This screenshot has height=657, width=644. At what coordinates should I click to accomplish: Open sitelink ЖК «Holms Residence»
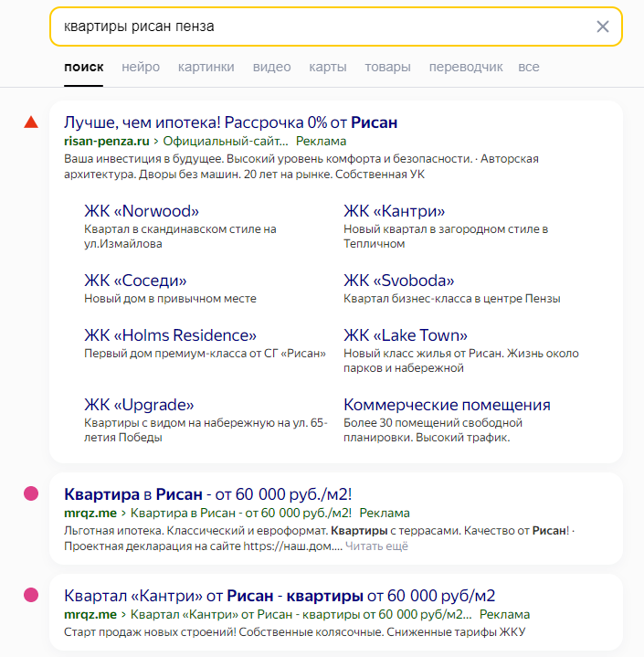[x=170, y=335]
